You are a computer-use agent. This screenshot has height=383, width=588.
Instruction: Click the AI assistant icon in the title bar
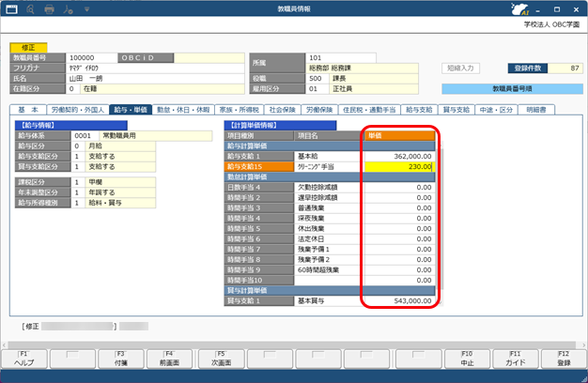point(520,9)
